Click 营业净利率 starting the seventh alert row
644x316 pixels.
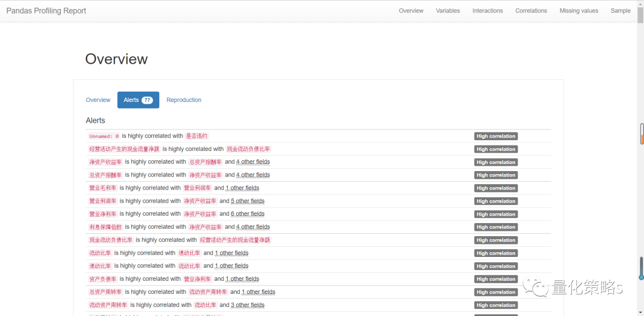pos(103,213)
